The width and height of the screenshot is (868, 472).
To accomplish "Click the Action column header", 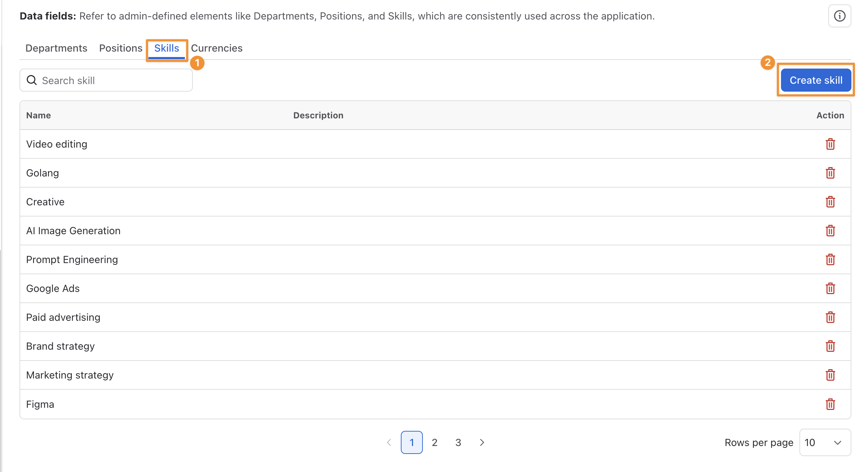I will point(830,115).
